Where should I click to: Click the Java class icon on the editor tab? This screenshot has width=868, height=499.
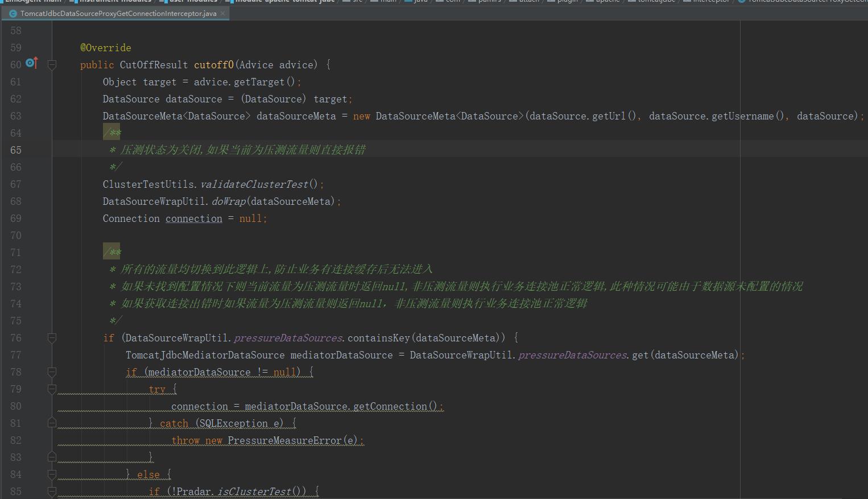pos(13,13)
